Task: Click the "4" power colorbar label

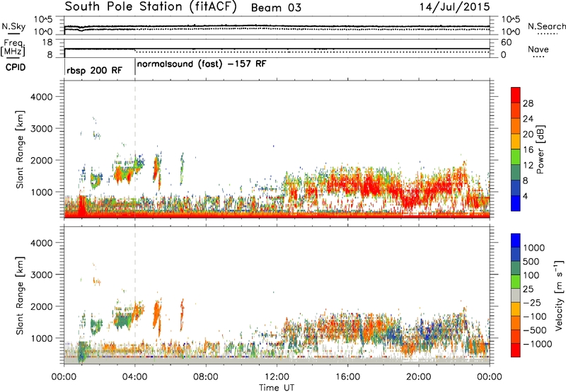Action: pyautogui.click(x=525, y=196)
